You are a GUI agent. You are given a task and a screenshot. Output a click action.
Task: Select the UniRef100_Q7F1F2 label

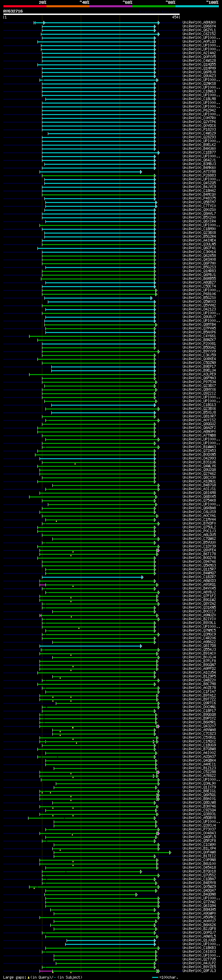point(199,597)
